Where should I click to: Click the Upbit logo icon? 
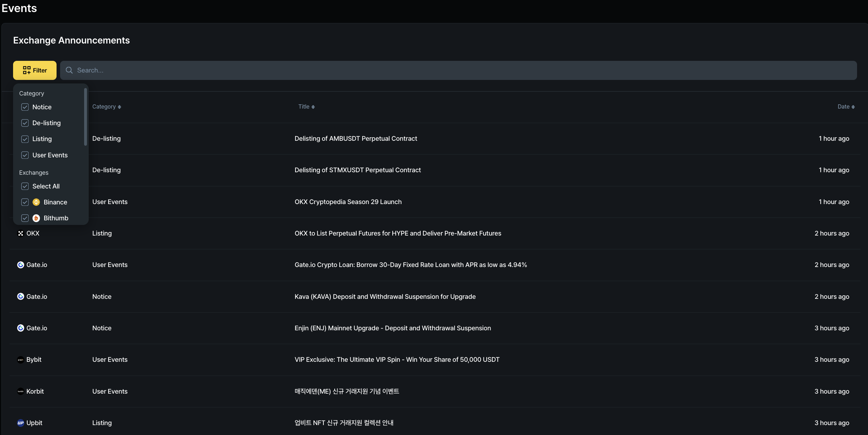[x=20, y=423]
